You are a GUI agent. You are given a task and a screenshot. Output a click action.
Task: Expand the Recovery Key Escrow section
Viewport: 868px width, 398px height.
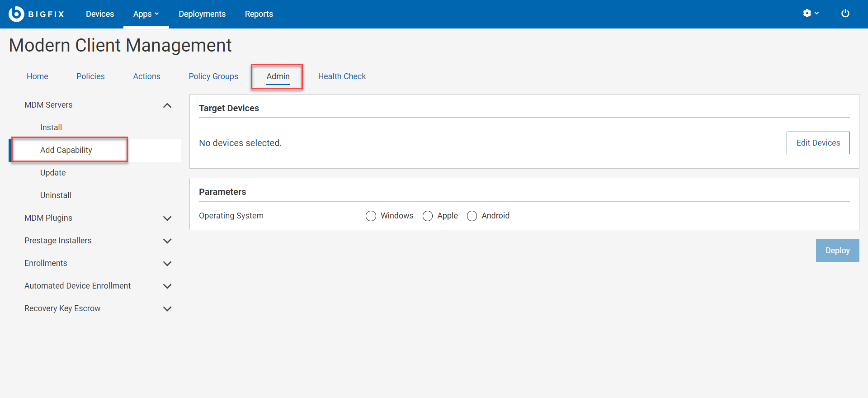(167, 309)
